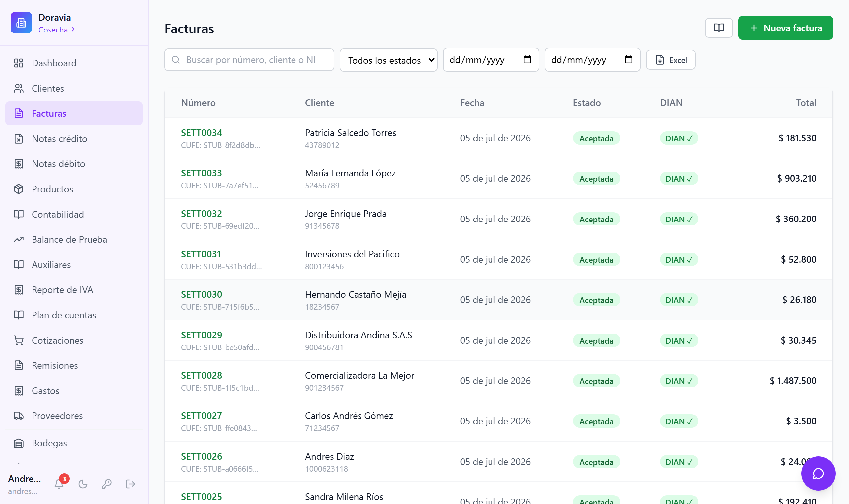Open Productos section
849x504 pixels.
pyautogui.click(x=74, y=189)
